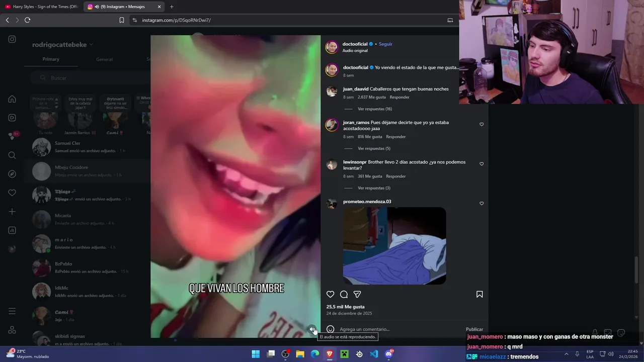The height and width of the screenshot is (362, 644).
Task: Follow doctooficial with Seguir
Action: [385, 44]
